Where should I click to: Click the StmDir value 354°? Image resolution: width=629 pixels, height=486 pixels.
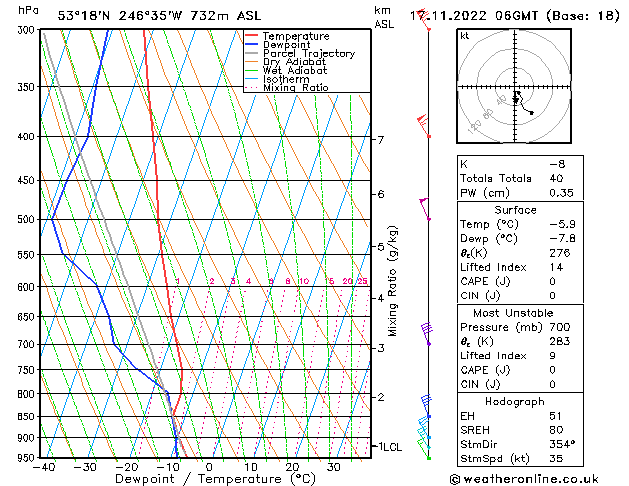(562, 444)
